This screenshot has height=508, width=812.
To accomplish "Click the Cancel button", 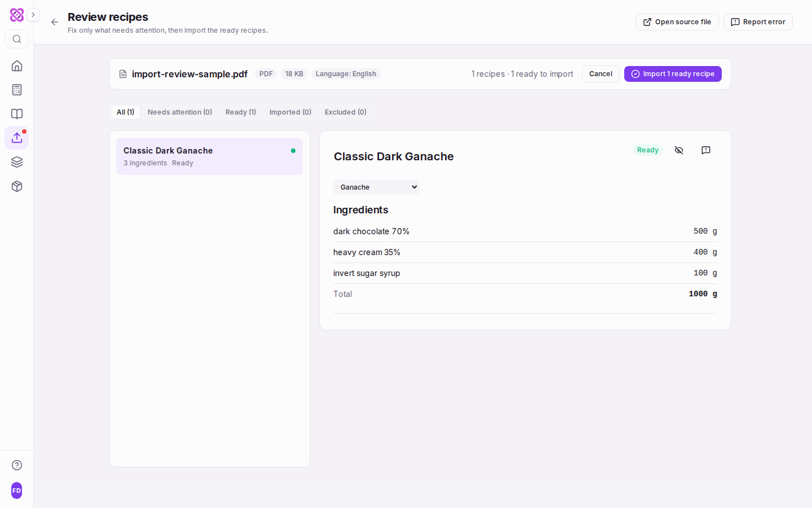I will 601,74.
